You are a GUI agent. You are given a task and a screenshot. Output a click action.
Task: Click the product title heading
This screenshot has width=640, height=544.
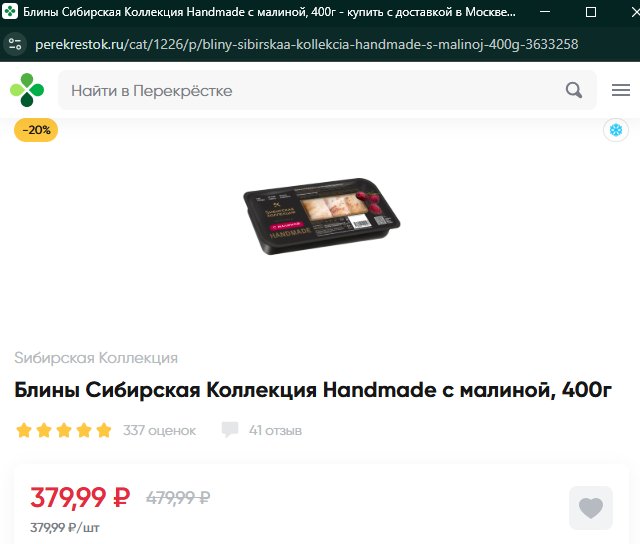click(x=313, y=390)
